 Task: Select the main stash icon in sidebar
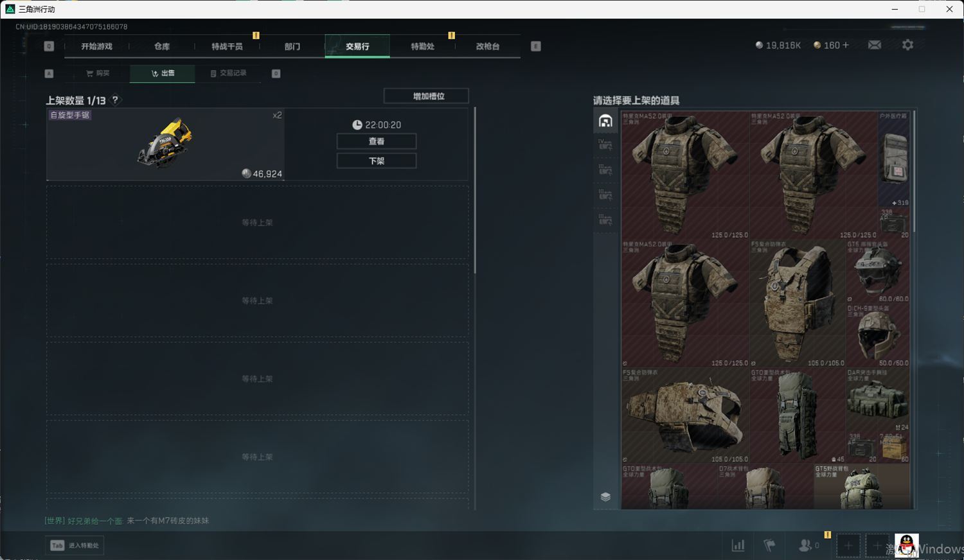[605, 121]
